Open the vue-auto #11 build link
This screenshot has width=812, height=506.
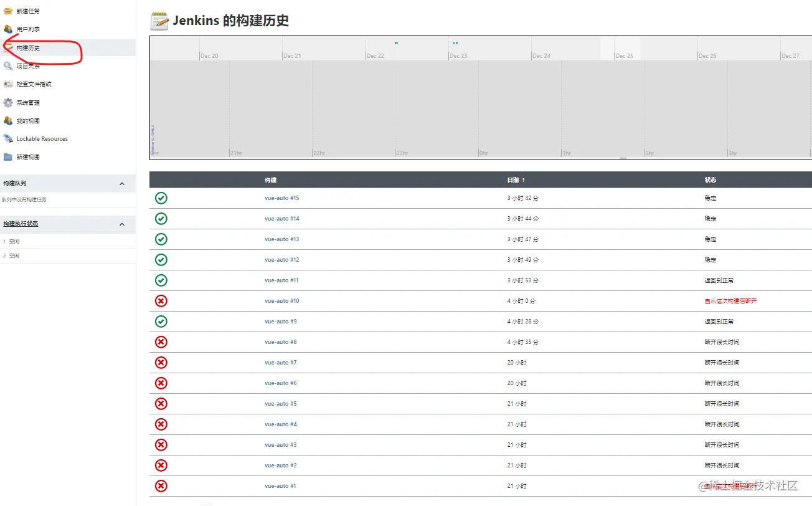281,280
